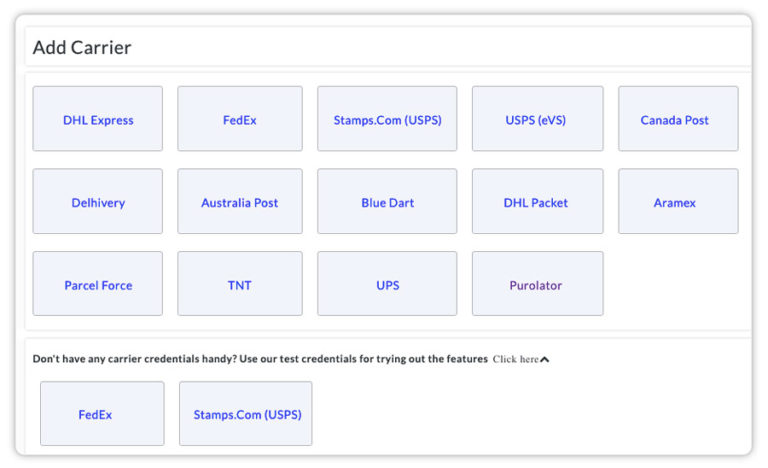The height and width of the screenshot is (468, 768).
Task: Pick the DHL Packet carrier
Action: 537,202
